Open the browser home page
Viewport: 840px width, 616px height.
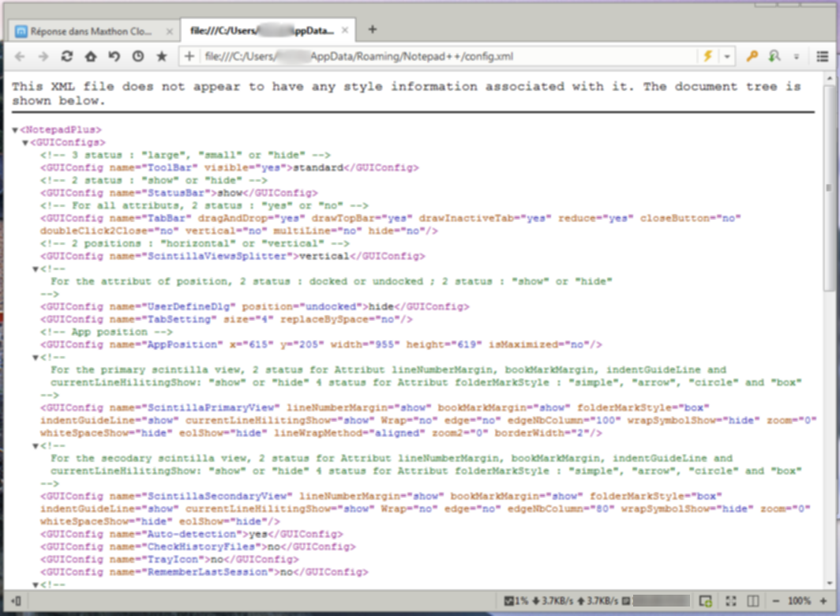tap(91, 56)
